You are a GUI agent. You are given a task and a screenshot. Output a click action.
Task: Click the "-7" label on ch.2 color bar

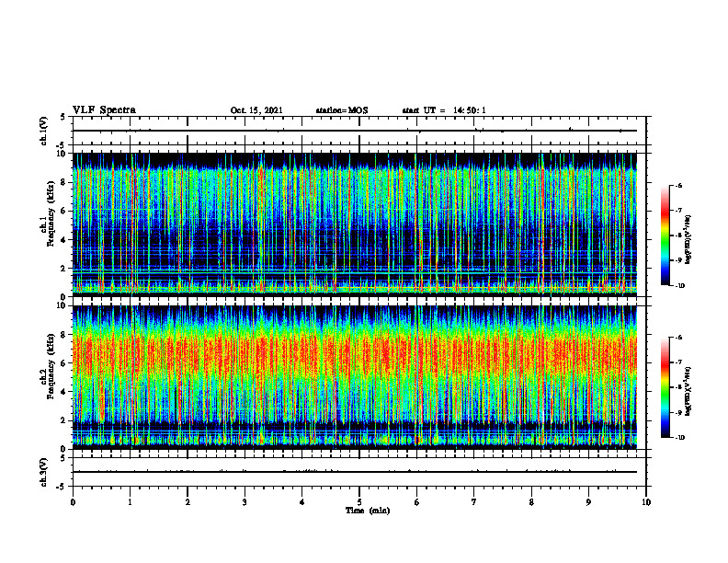(x=678, y=362)
